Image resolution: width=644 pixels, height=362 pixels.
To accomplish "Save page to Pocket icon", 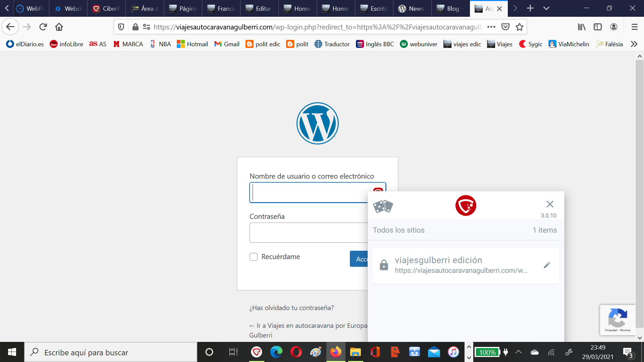I will [x=505, y=27].
